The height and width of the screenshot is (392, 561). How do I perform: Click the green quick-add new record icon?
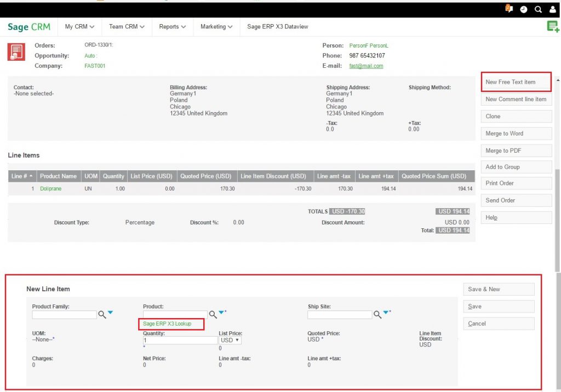[x=552, y=27]
